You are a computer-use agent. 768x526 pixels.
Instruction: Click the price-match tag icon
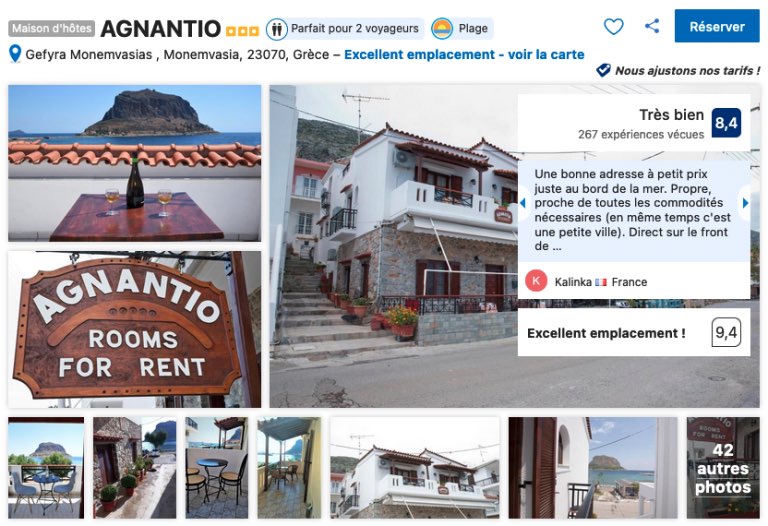click(x=603, y=70)
